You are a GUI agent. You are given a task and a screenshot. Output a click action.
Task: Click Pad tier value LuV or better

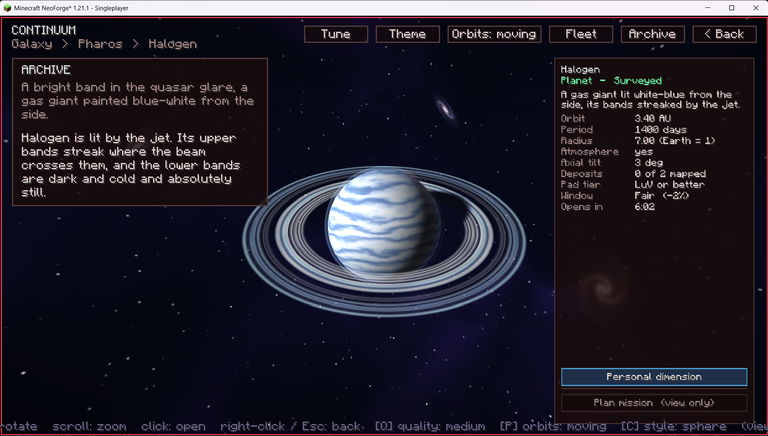click(x=669, y=185)
